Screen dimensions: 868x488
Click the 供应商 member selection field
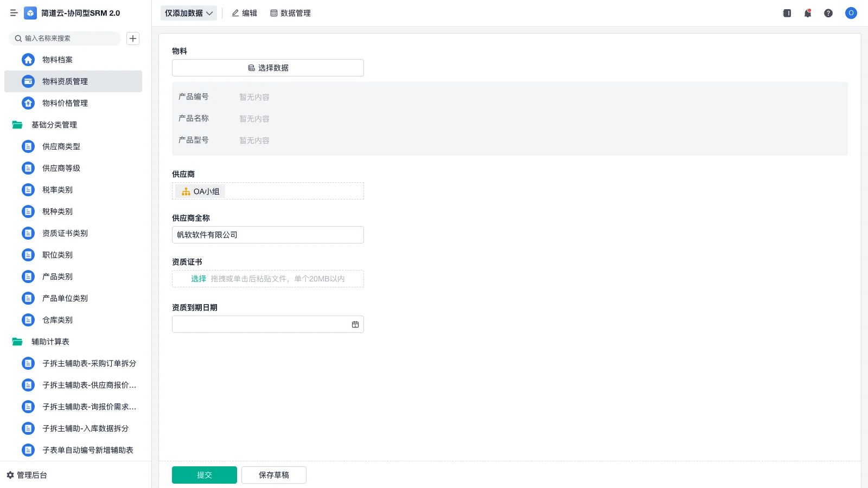pyautogui.click(x=268, y=191)
